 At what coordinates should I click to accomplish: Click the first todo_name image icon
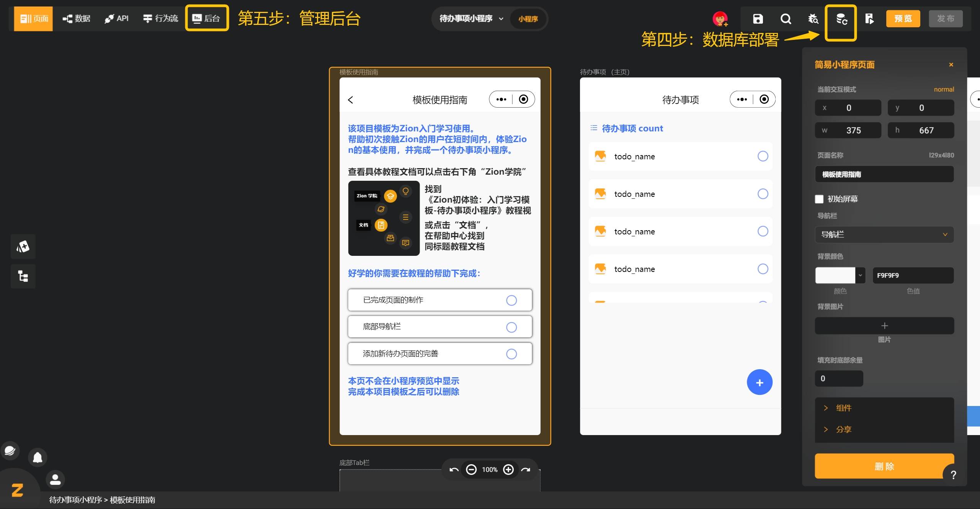pos(600,156)
